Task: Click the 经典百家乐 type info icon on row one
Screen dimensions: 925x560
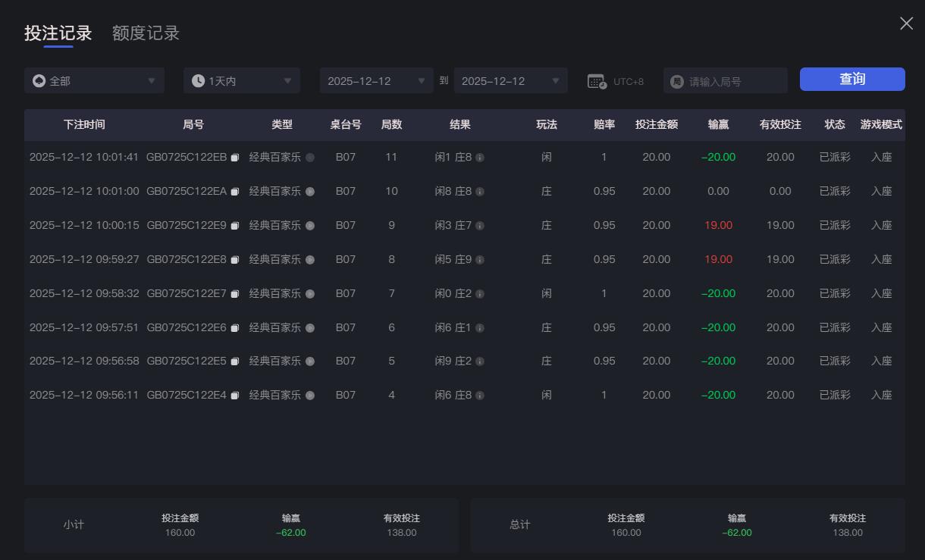Action: coord(309,157)
